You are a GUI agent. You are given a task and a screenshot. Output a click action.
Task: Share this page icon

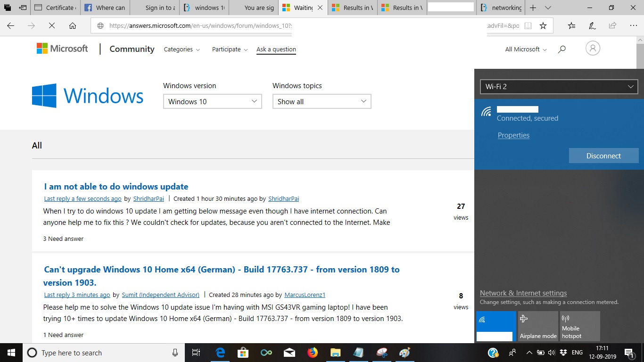(612, 26)
